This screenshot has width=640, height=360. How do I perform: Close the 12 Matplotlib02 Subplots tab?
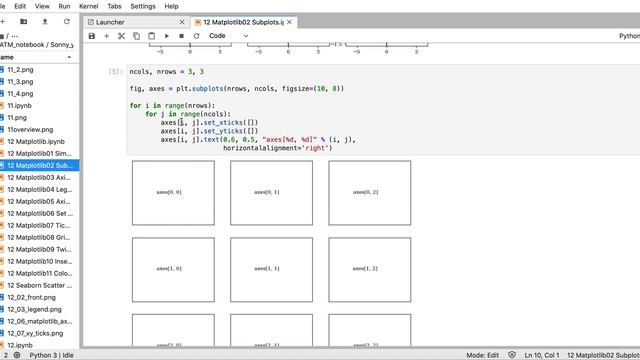289,22
